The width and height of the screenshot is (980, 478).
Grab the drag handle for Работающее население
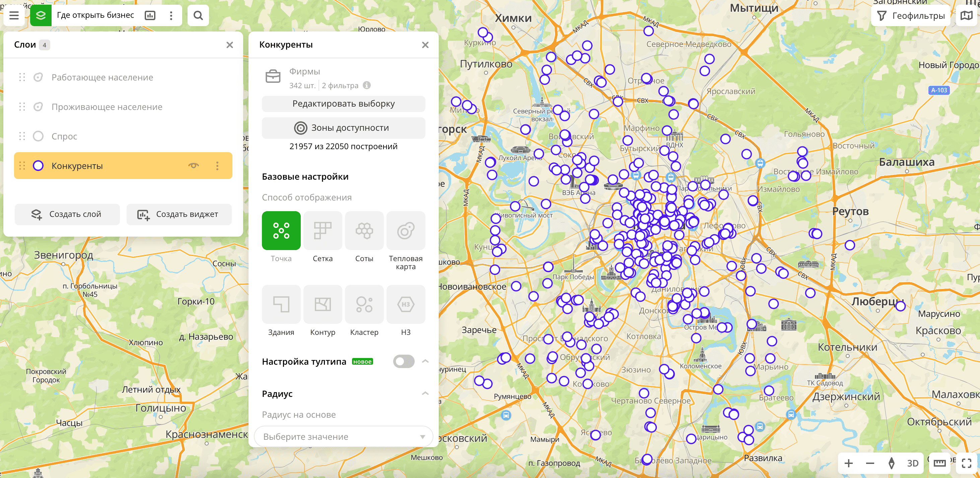coord(22,77)
